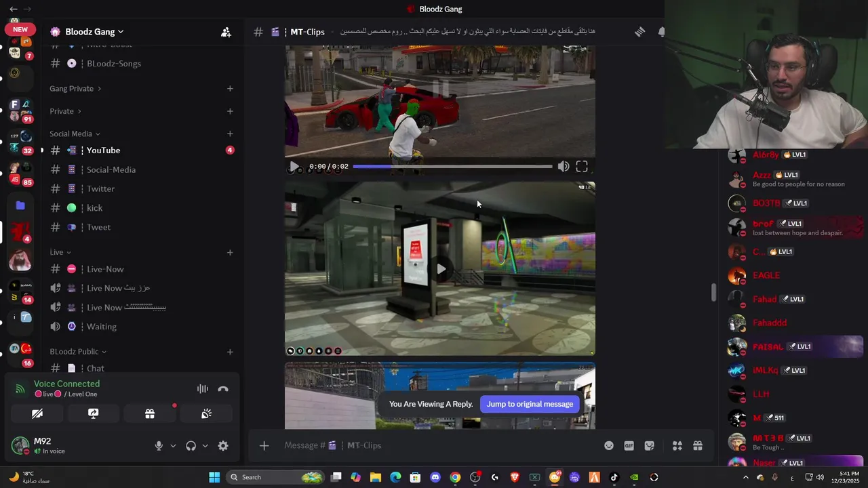The width and height of the screenshot is (868, 488).
Task: Play the second video with center button
Action: click(440, 269)
